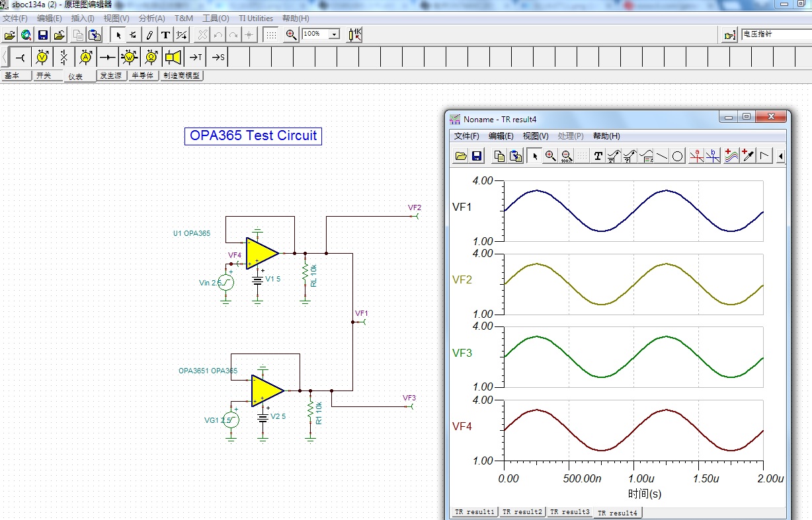Activate the text tool in schematic toolbar

click(x=165, y=35)
